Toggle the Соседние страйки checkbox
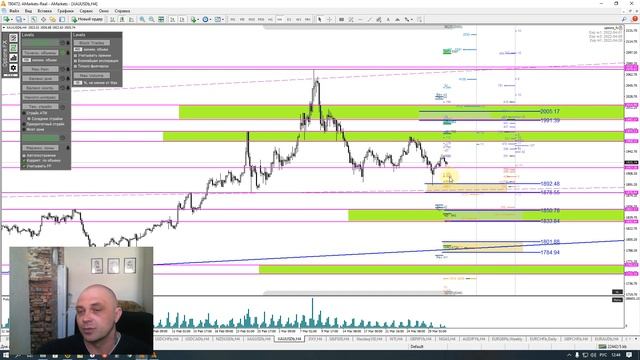This screenshot has height=360, width=640. pyautogui.click(x=29, y=119)
